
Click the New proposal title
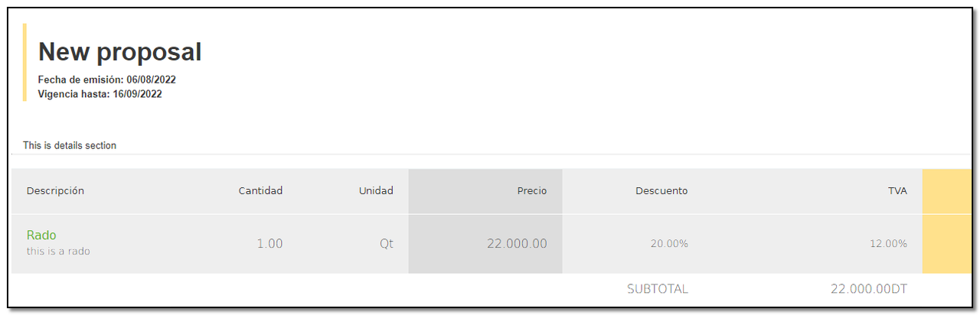pos(119,52)
